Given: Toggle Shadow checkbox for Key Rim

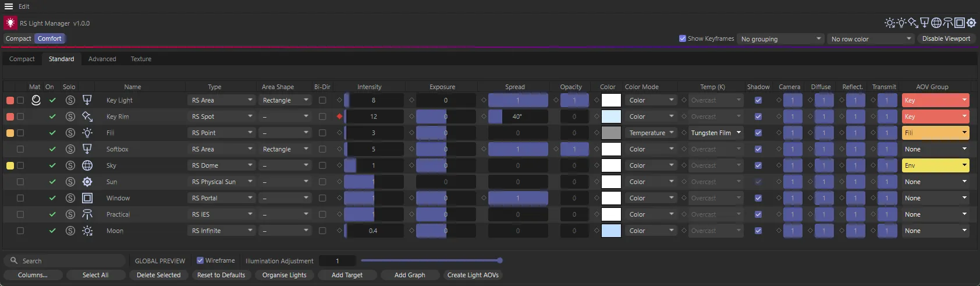Looking at the screenshot, I should pos(758,116).
